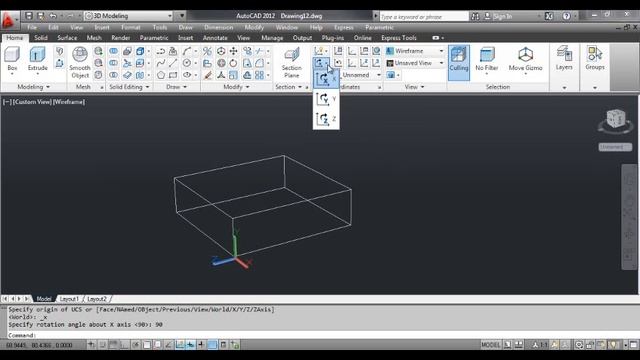Viewport: 640px width, 360px height.
Task: Expand the Draw panel
Action: tap(176, 87)
